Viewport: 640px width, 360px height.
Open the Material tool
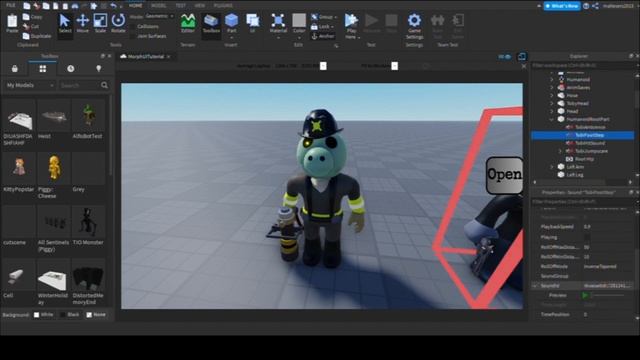(278, 20)
